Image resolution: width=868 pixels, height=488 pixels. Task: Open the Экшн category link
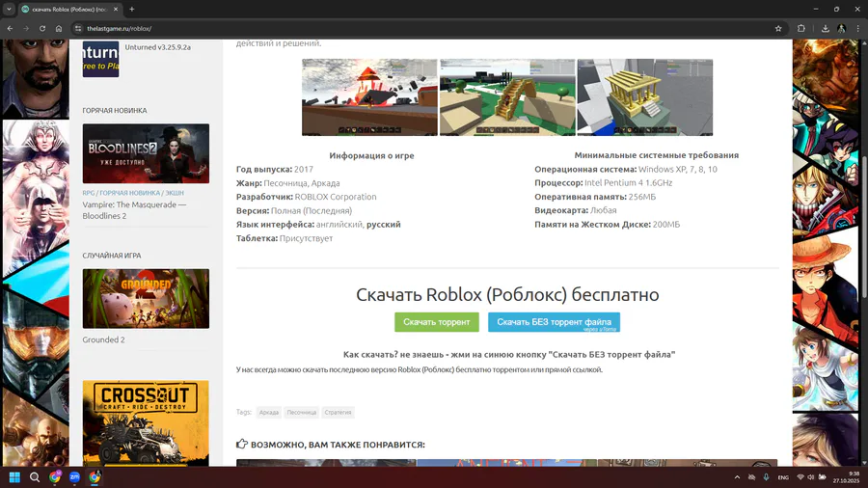click(175, 193)
